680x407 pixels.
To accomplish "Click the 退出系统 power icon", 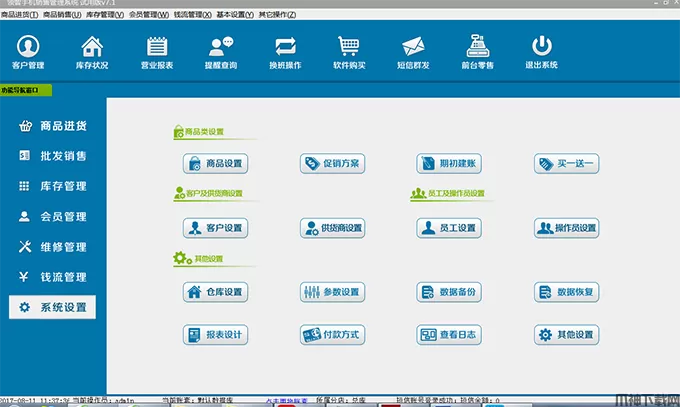I will pyautogui.click(x=541, y=52).
